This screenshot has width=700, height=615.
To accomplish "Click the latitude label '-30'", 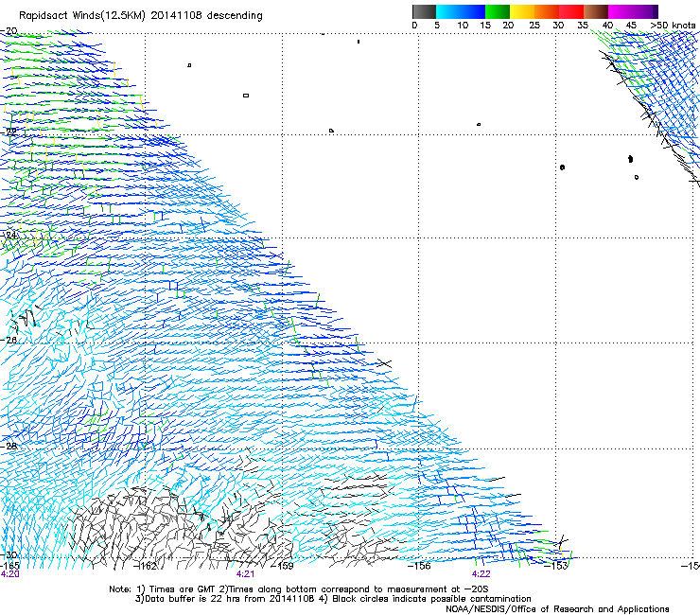I will [x=9, y=555].
